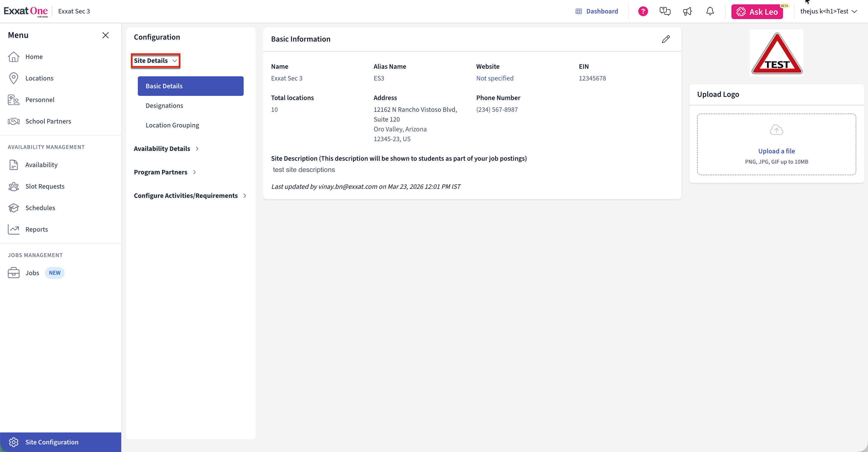Viewport: 868px width, 452px height.
Task: Select Designations under Site Details
Action: 164,106
